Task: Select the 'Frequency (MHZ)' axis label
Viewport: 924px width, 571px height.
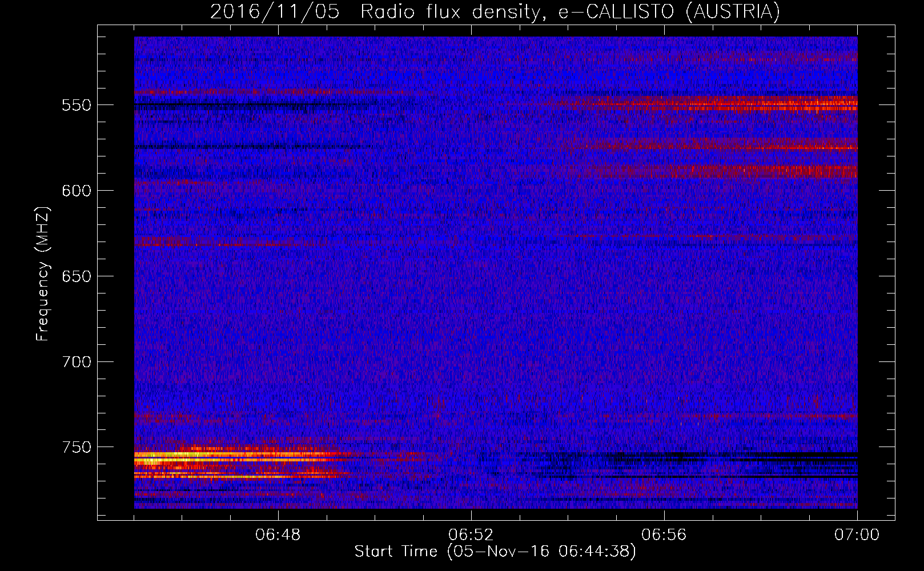Action: click(x=43, y=274)
